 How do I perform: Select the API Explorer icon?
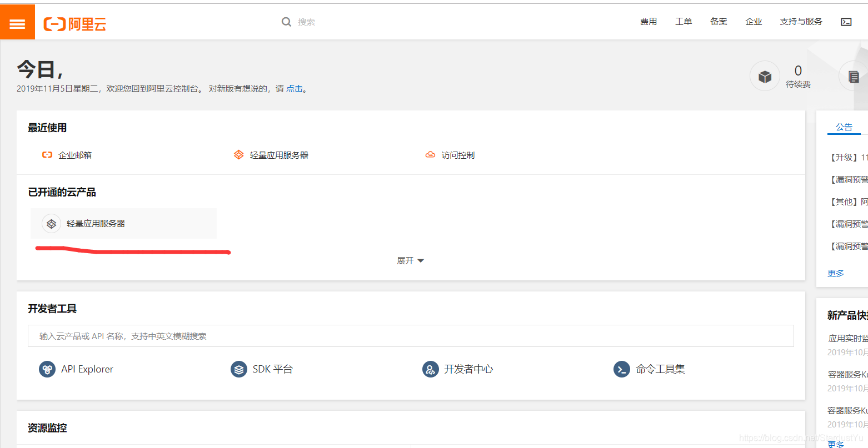(x=47, y=369)
